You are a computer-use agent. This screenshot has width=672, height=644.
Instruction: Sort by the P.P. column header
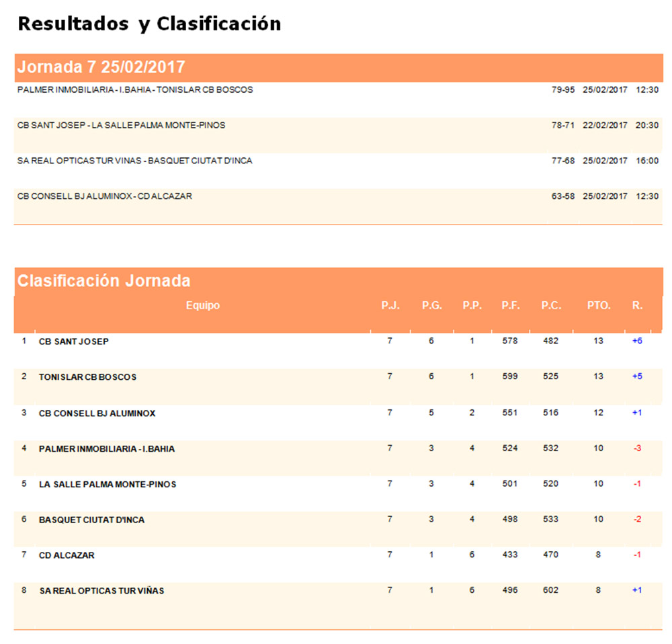coord(472,305)
